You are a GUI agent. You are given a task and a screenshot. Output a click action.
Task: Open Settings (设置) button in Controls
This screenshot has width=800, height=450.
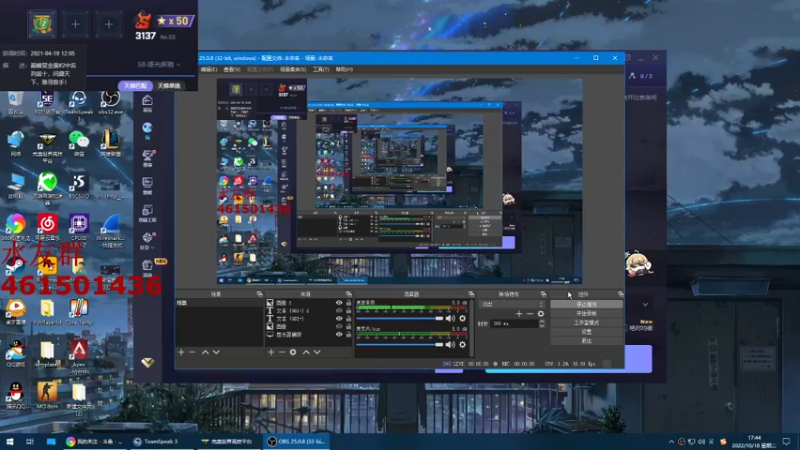tap(586, 332)
